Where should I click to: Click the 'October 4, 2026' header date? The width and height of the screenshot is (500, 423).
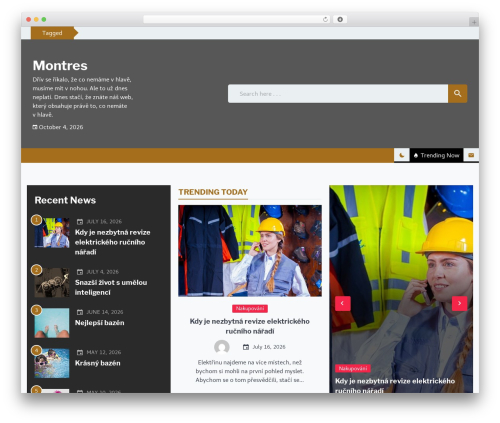61,127
